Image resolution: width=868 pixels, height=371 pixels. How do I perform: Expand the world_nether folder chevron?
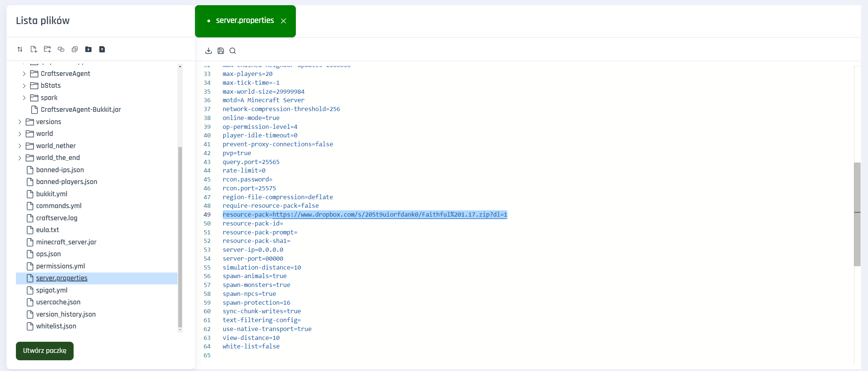pyautogui.click(x=20, y=146)
